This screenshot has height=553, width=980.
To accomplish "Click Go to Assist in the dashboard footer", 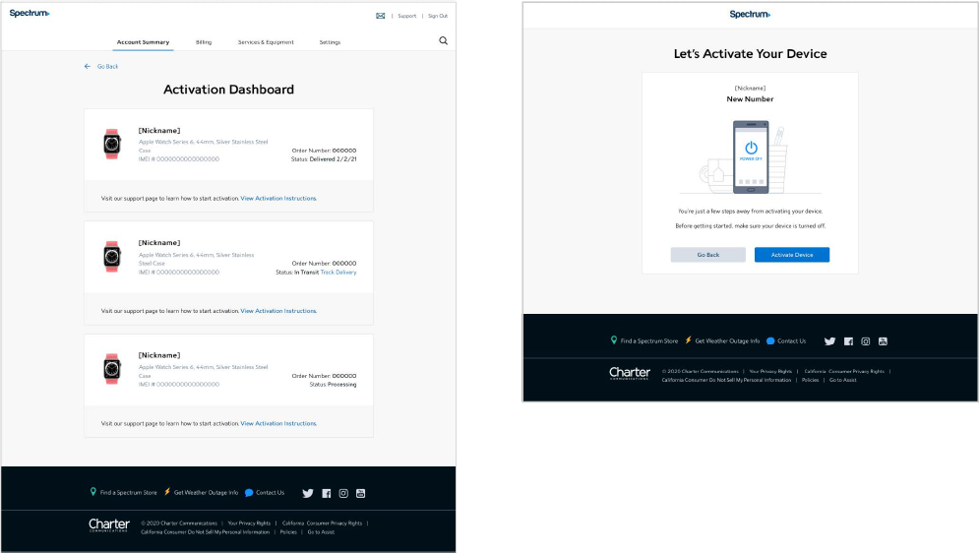I will click(321, 531).
